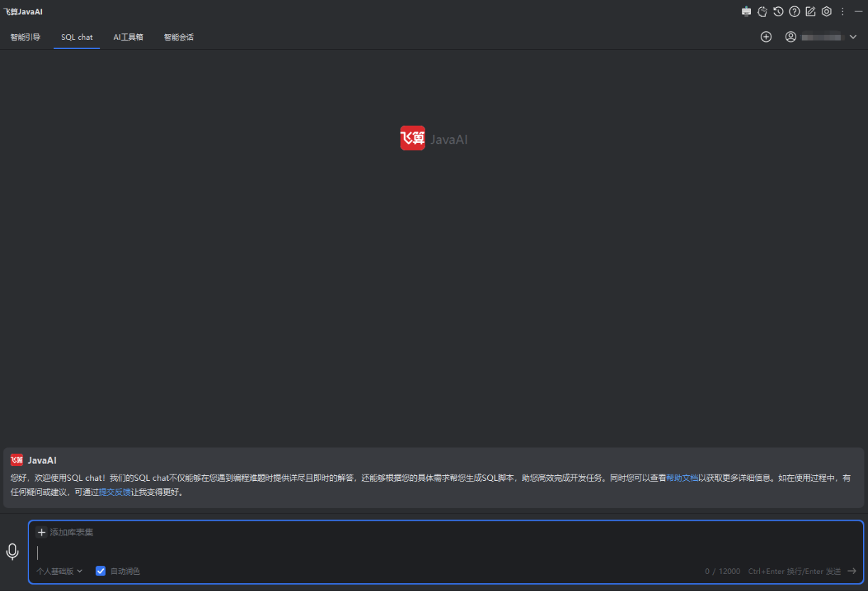Click the send arrow icon
The width and height of the screenshot is (868, 591).
tap(852, 571)
